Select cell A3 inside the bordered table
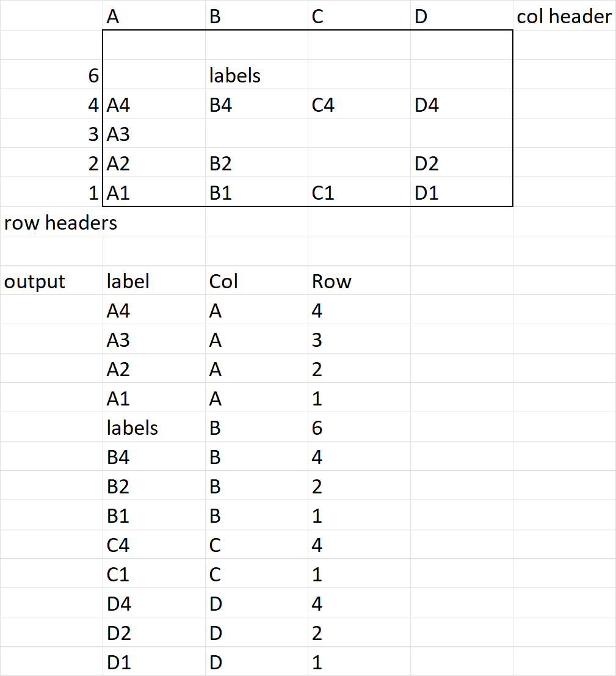The image size is (616, 676). pyautogui.click(x=118, y=134)
